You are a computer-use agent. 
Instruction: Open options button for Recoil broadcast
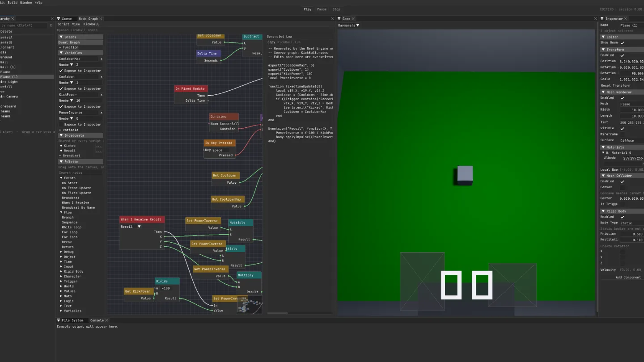tap(99, 151)
